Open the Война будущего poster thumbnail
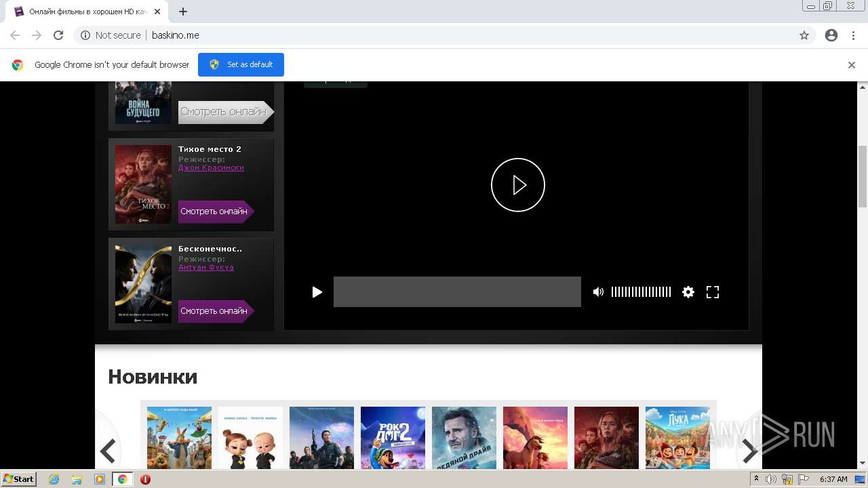The image size is (868, 488). 143,102
